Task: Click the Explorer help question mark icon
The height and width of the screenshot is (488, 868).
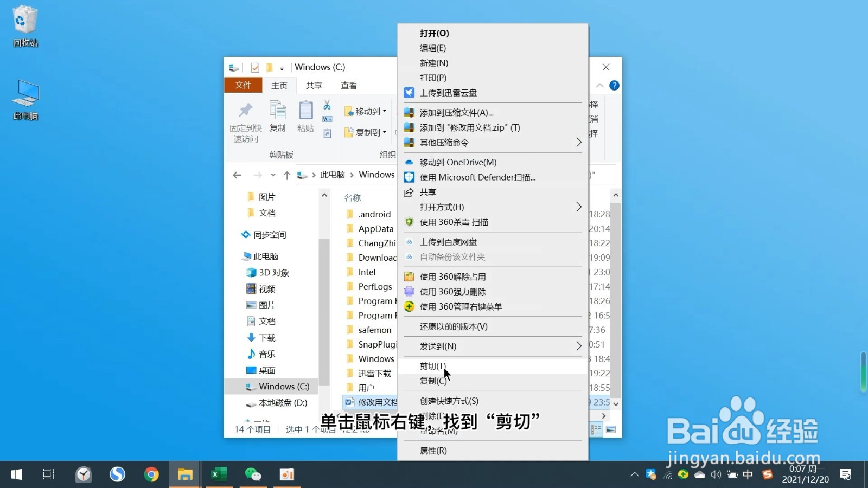Action: pyautogui.click(x=614, y=85)
